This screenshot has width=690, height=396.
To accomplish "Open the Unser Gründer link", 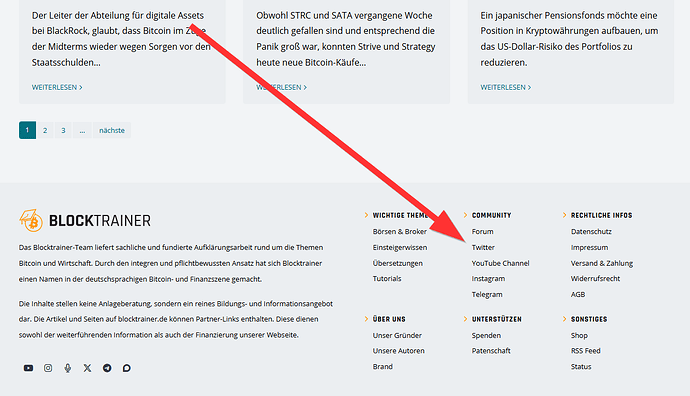I will point(397,335).
